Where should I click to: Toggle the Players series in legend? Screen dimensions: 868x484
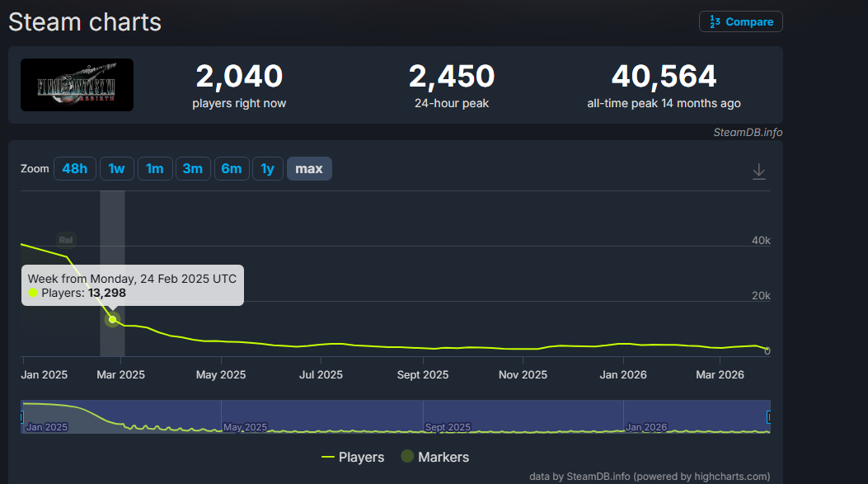[353, 457]
